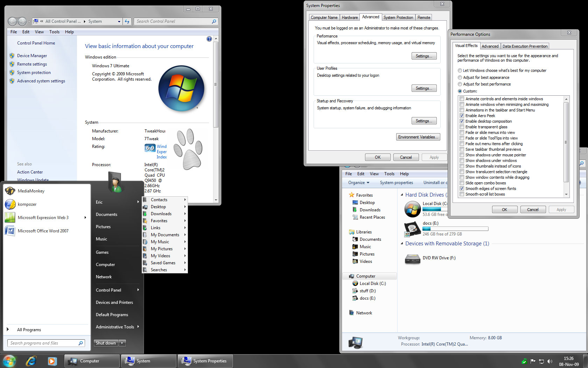The image size is (588, 368).
Task: Open Data Execution Prevention tab
Action: click(525, 46)
